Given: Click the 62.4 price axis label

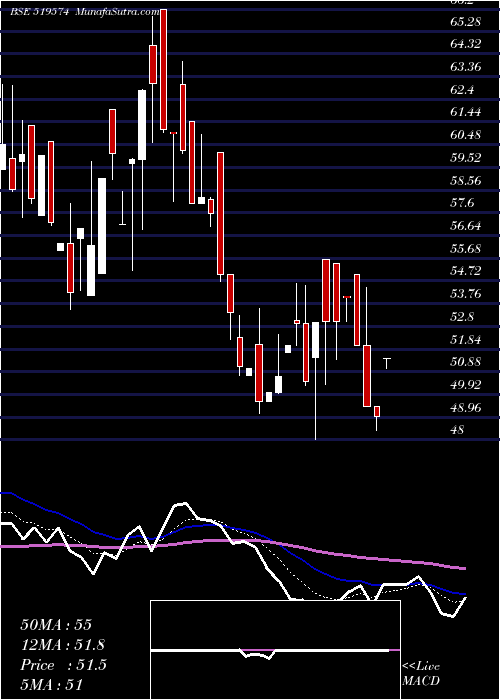Looking at the screenshot, I should [462, 90].
